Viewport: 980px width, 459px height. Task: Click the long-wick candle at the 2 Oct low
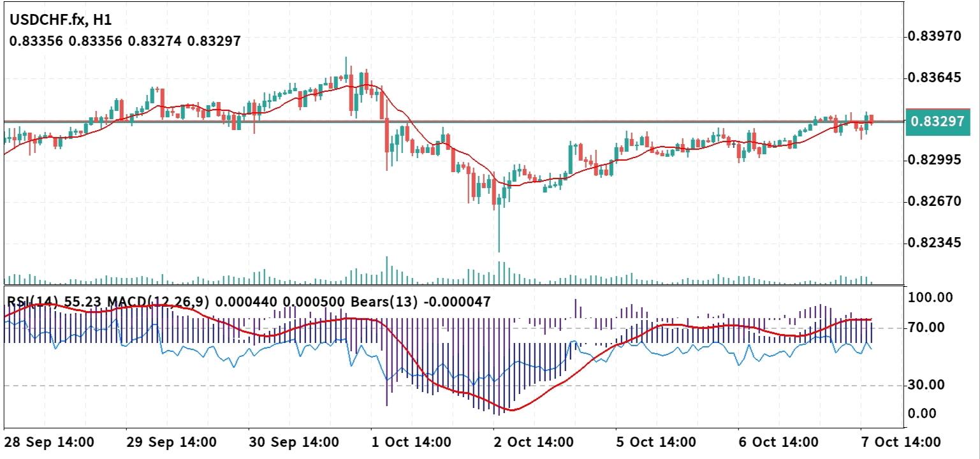[x=499, y=220]
